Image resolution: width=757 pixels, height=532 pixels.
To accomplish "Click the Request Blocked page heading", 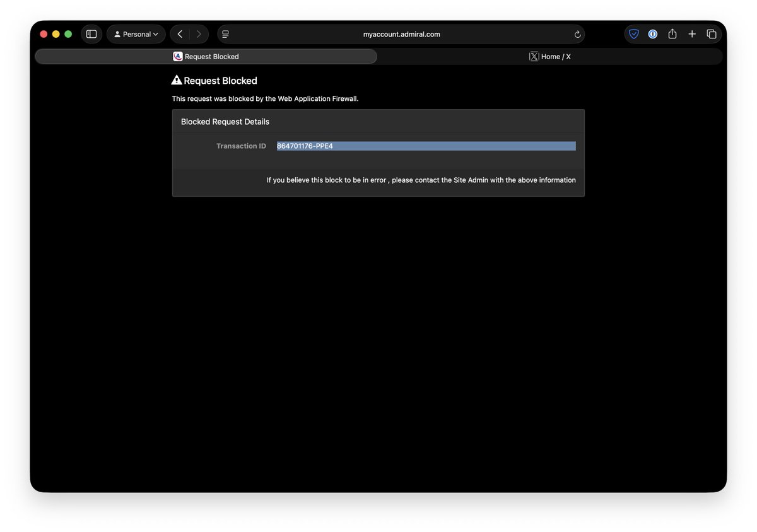I will point(221,81).
